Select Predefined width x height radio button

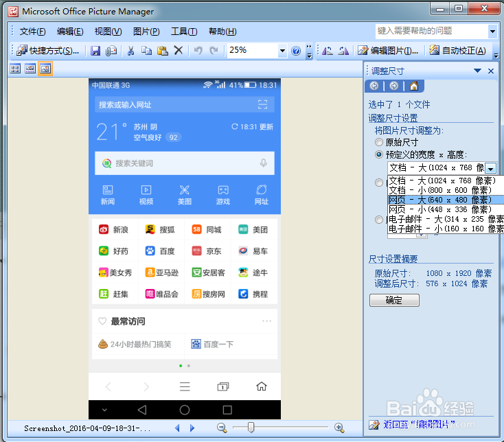(x=379, y=154)
